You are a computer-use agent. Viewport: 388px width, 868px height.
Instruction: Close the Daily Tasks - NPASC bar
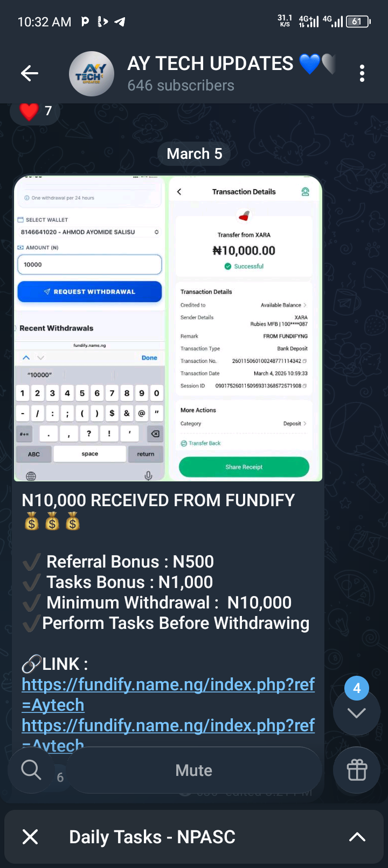pos(31,837)
